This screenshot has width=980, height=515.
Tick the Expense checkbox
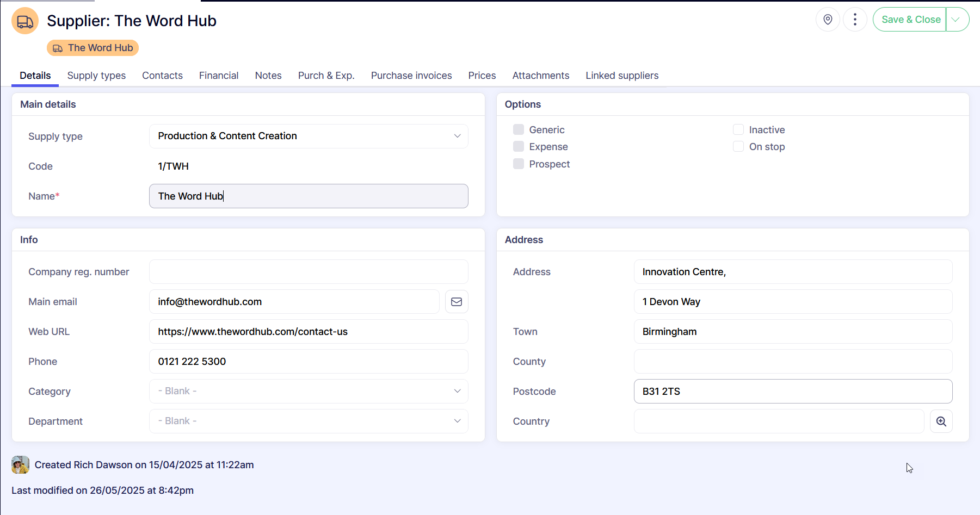click(x=519, y=147)
